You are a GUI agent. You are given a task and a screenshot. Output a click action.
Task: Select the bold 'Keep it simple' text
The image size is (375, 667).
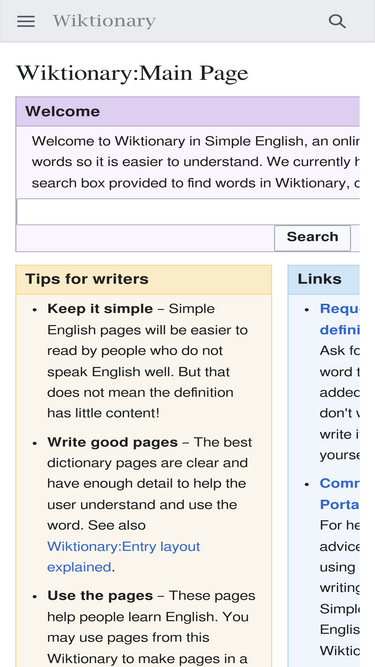click(100, 308)
